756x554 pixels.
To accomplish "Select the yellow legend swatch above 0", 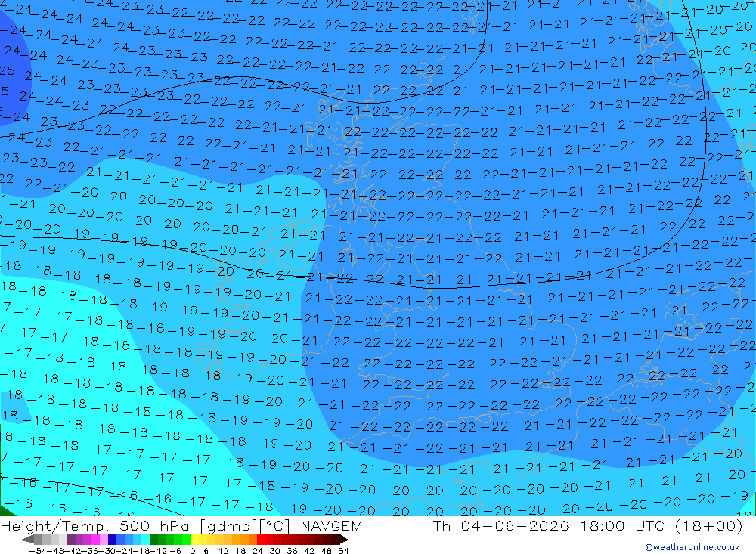I will coord(195,539).
